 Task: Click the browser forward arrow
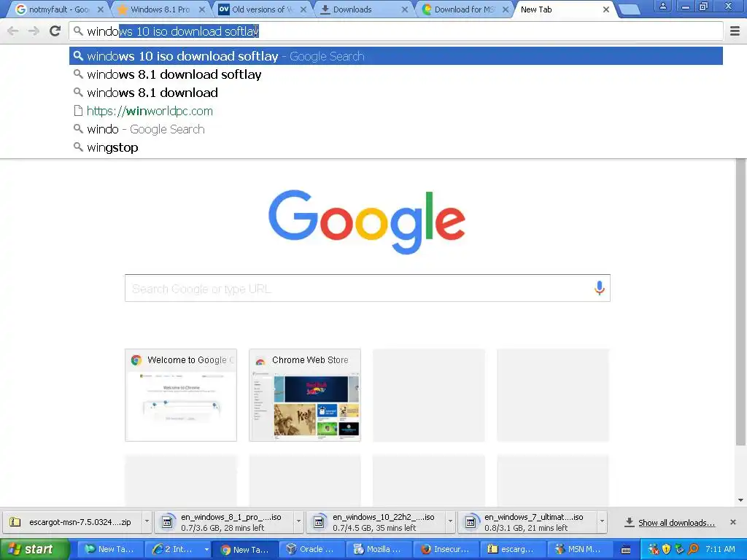pos(34,31)
